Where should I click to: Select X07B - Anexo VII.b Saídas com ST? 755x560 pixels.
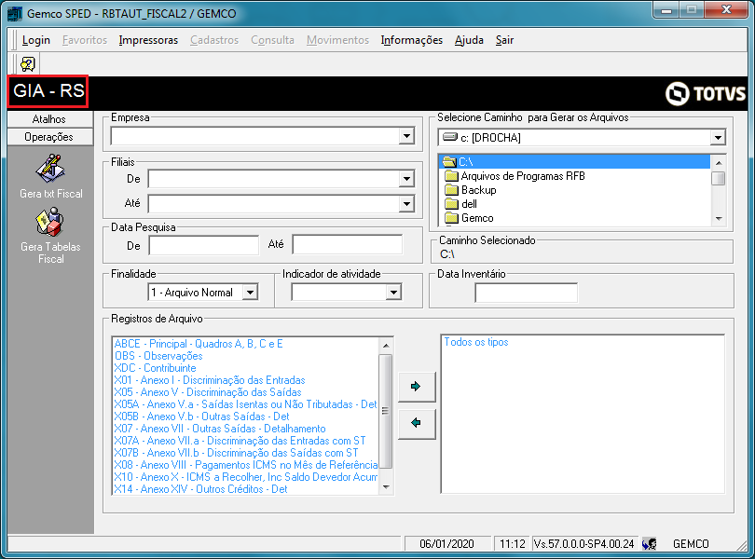click(237, 453)
